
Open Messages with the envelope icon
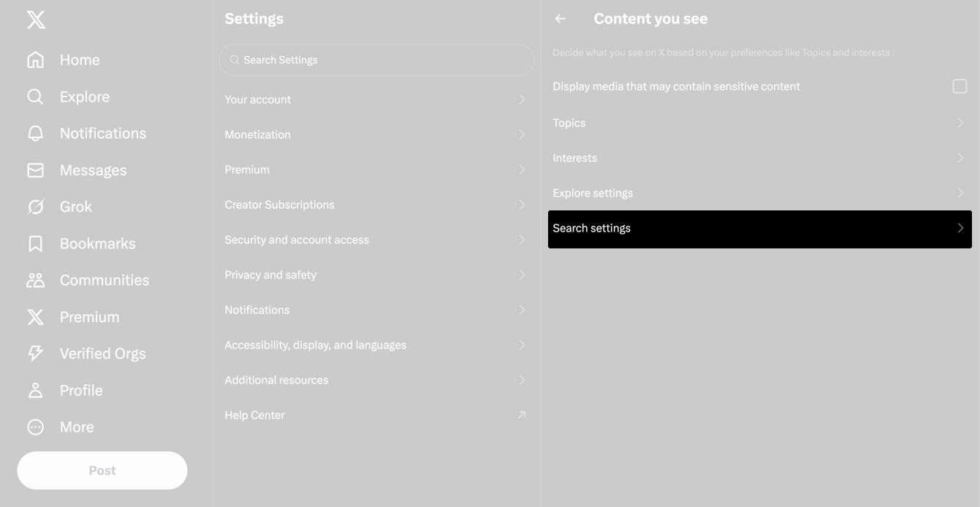click(35, 169)
